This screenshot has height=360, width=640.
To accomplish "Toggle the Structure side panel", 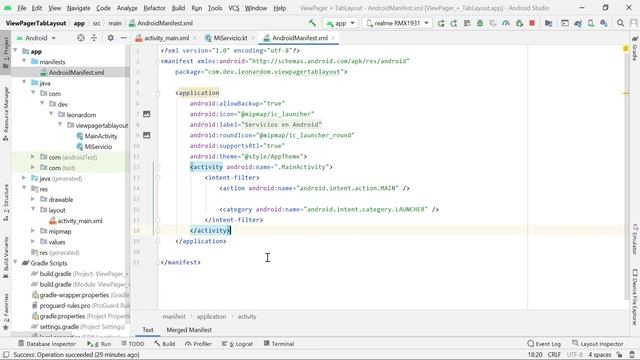I will point(6,203).
